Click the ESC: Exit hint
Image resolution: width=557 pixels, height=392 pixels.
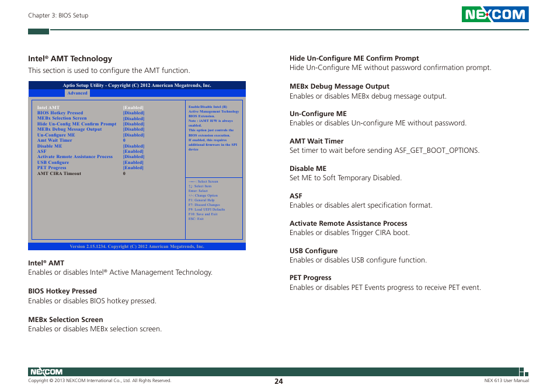[x=196, y=219]
